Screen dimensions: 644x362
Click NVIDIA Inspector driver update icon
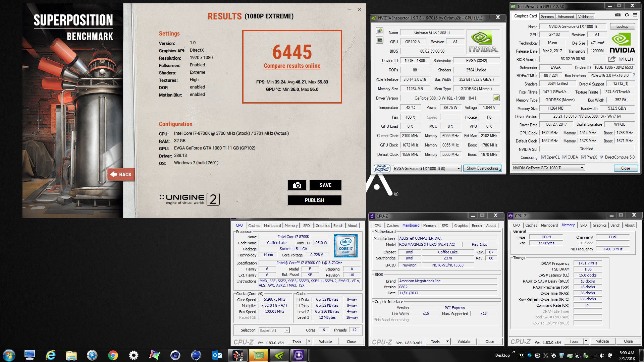coord(496,98)
